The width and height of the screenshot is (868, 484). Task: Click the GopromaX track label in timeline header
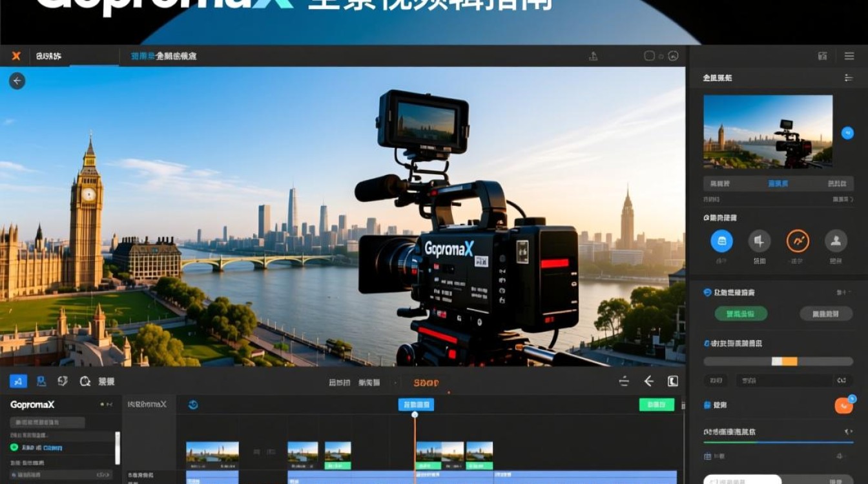pyautogui.click(x=147, y=405)
